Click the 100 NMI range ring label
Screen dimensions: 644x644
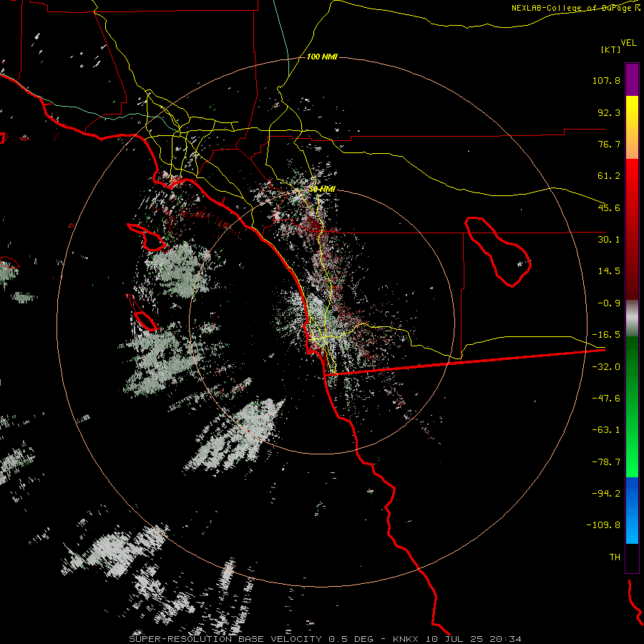(322, 57)
